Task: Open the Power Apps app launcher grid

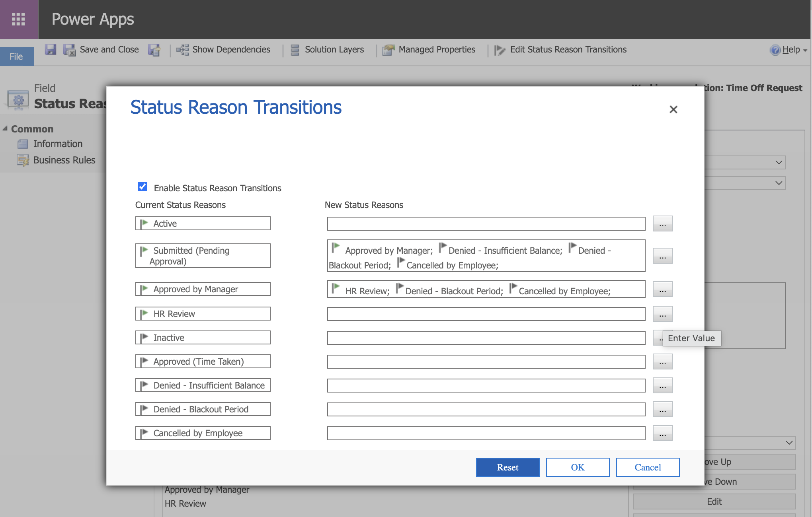Action: pyautogui.click(x=18, y=19)
